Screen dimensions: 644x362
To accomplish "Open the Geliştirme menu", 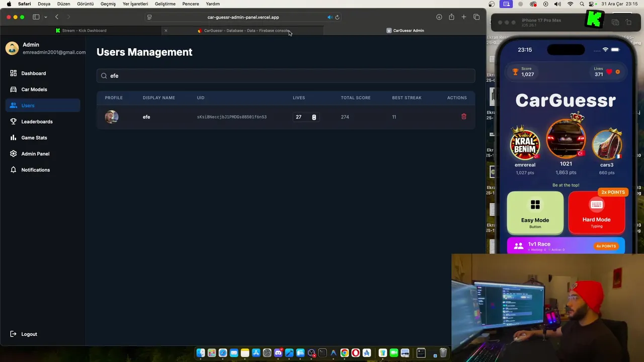I will point(166,4).
